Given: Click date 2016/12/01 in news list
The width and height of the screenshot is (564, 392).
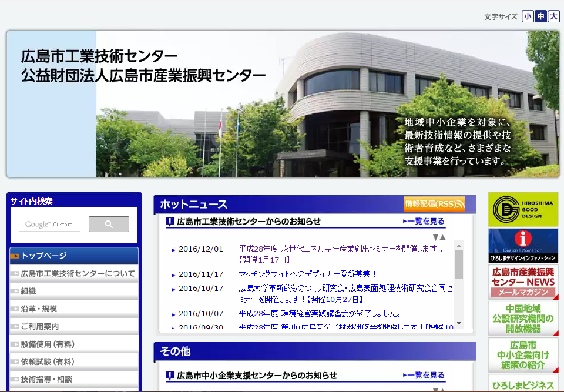Looking at the screenshot, I should tap(201, 249).
